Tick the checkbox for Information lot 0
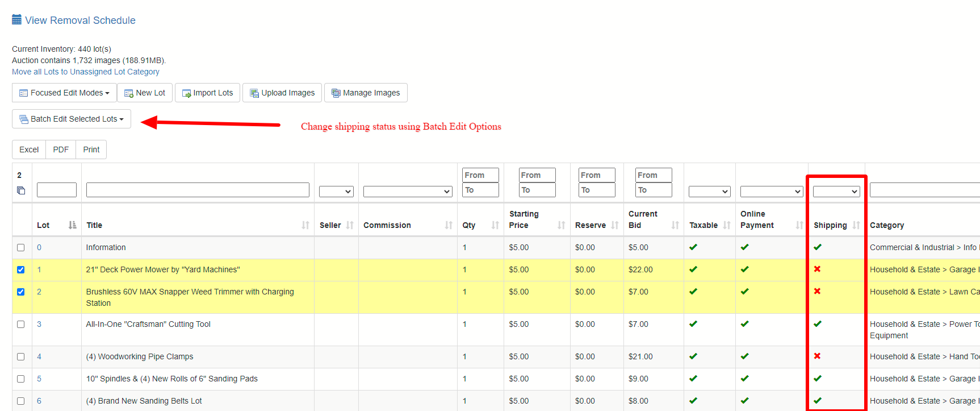The image size is (980, 411). pyautogui.click(x=21, y=248)
